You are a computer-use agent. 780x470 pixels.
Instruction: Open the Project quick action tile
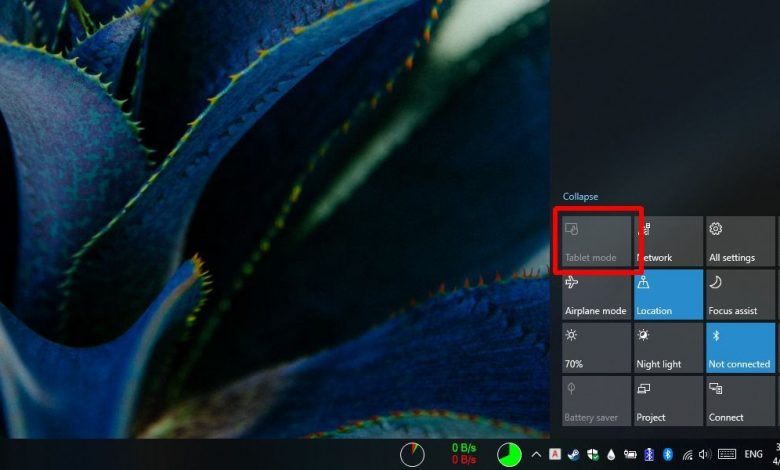(x=668, y=401)
